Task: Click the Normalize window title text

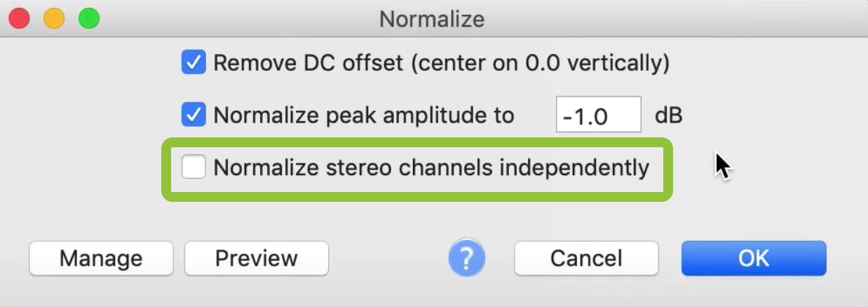Action: pyautogui.click(x=432, y=18)
